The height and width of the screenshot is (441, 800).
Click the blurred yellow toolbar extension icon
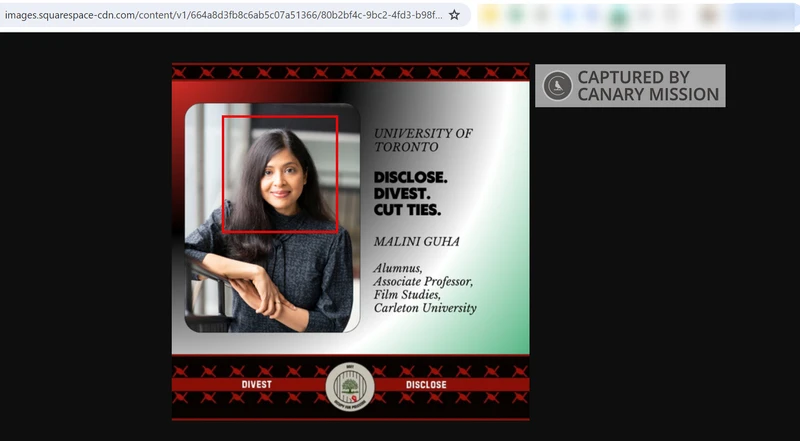(490, 15)
